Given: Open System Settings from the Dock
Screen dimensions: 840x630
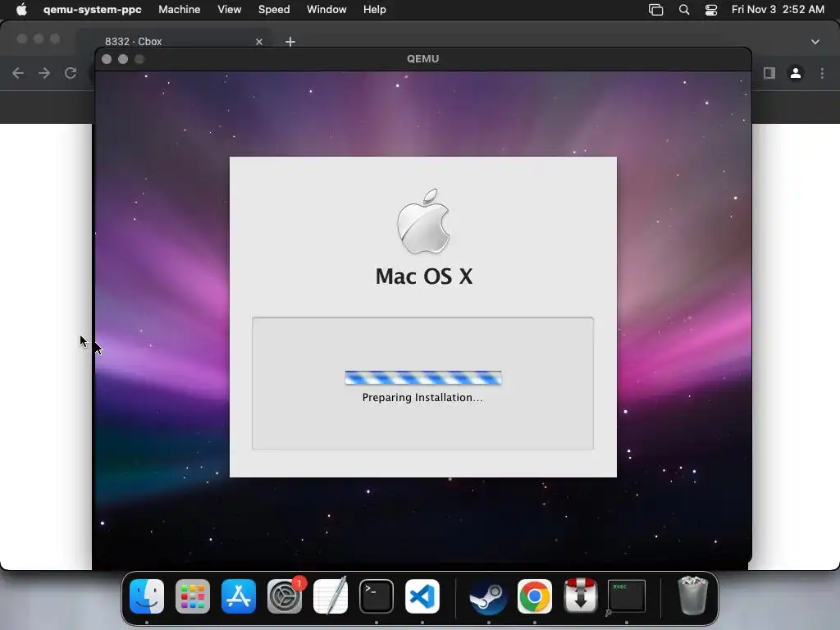Looking at the screenshot, I should coord(285,596).
